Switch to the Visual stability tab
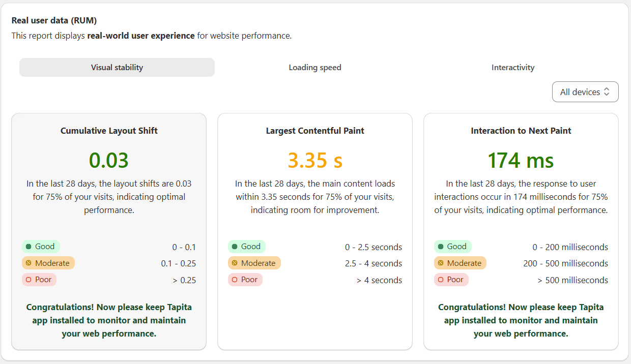Screen dimensions: 631x364 pos(117,68)
